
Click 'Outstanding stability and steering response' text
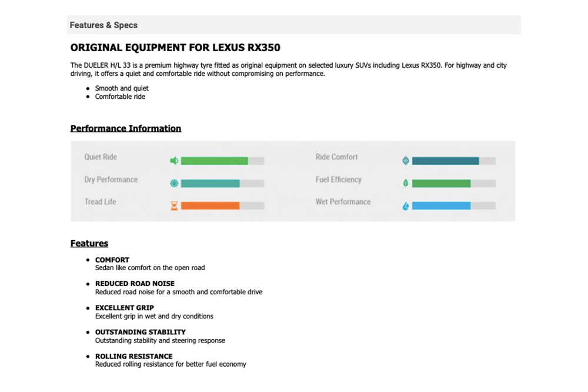point(160,341)
